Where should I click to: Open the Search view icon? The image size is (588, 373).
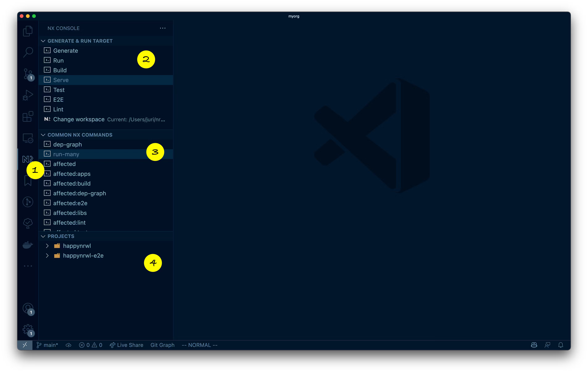click(28, 52)
